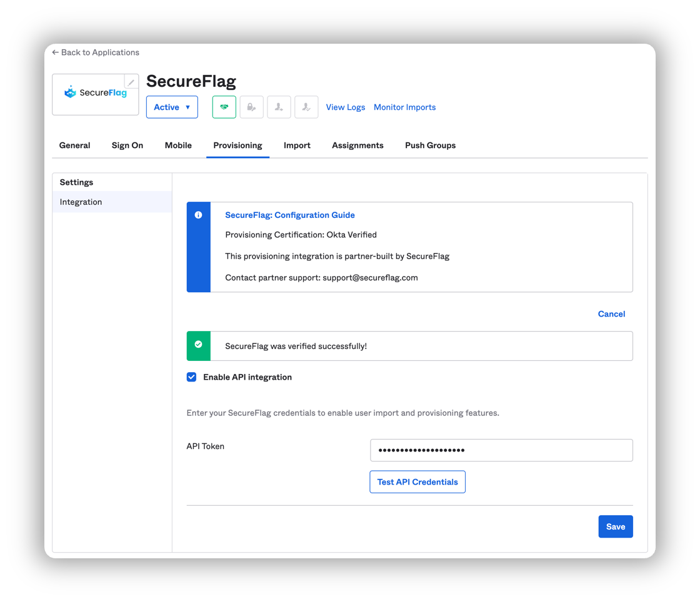700x602 pixels.
Task: Open the Active status dropdown
Action: 172,107
